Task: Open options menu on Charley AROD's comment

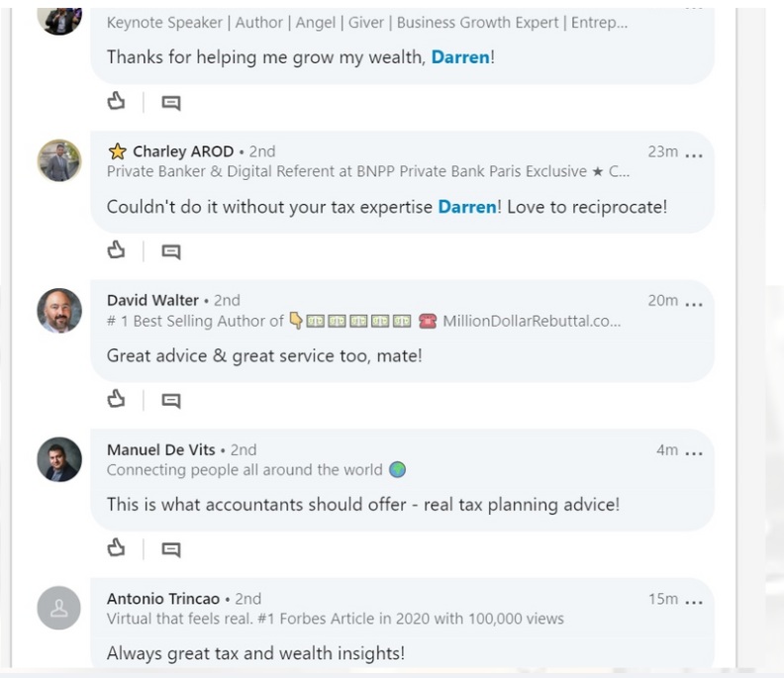Action: 694,154
